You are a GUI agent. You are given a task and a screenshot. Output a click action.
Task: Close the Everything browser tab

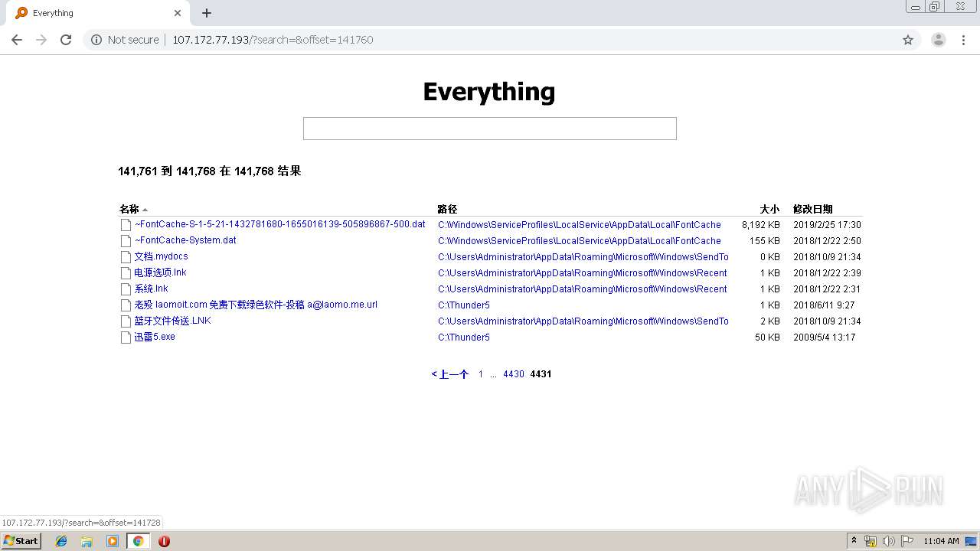coord(178,13)
